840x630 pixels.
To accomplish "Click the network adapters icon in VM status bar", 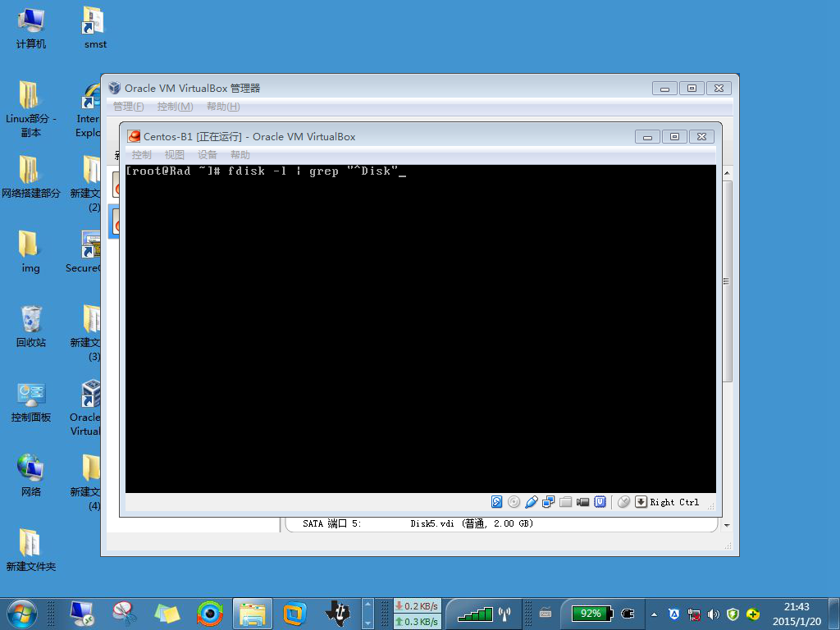I will click(548, 502).
